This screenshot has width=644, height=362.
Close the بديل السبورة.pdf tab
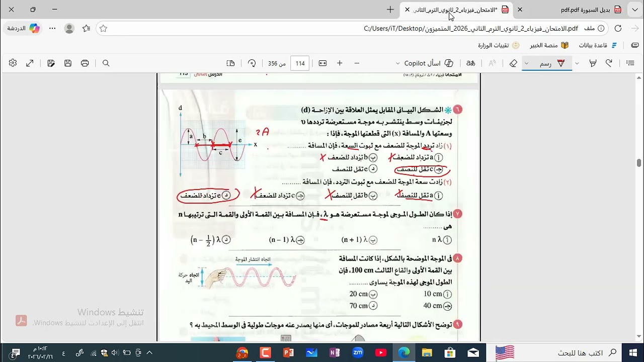(520, 10)
